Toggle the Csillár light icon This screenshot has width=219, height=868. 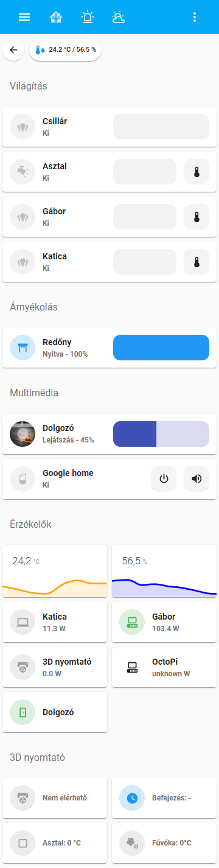pyautogui.click(x=23, y=127)
